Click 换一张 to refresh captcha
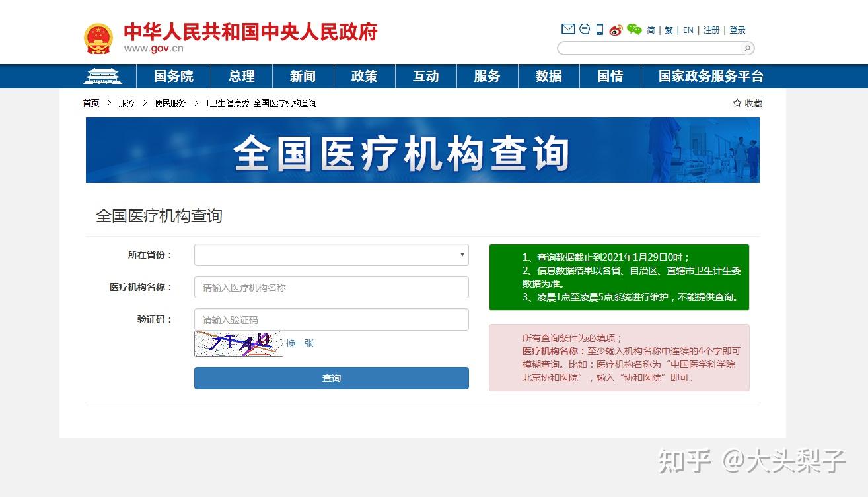 click(300, 343)
